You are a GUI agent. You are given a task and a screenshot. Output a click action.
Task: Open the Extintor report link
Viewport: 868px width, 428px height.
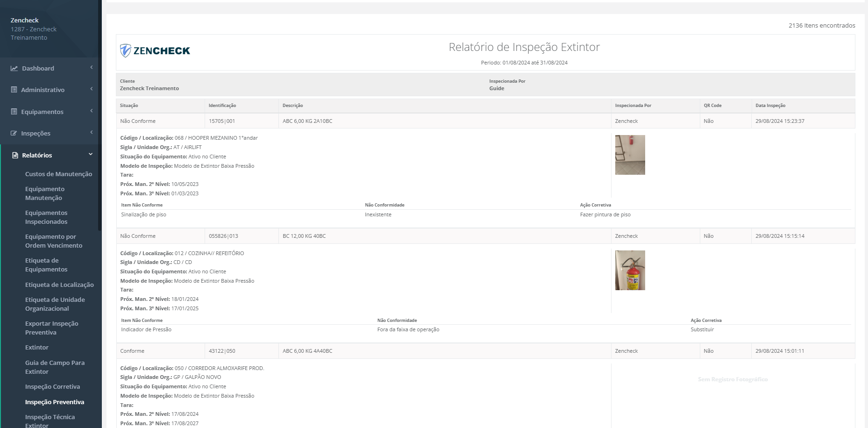click(x=37, y=347)
